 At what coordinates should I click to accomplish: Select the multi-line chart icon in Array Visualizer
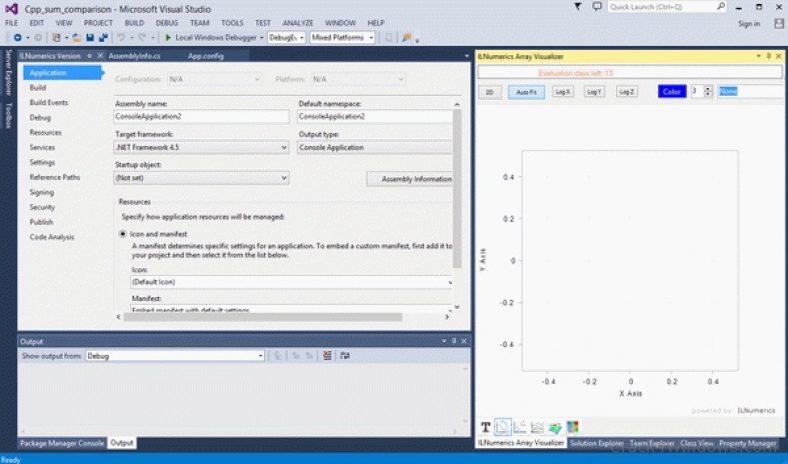coord(537,427)
